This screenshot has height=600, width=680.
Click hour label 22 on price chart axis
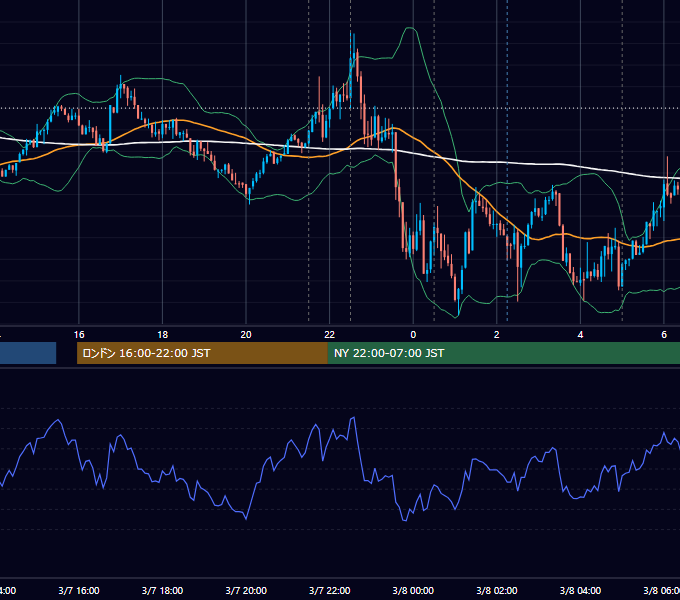[330, 335]
